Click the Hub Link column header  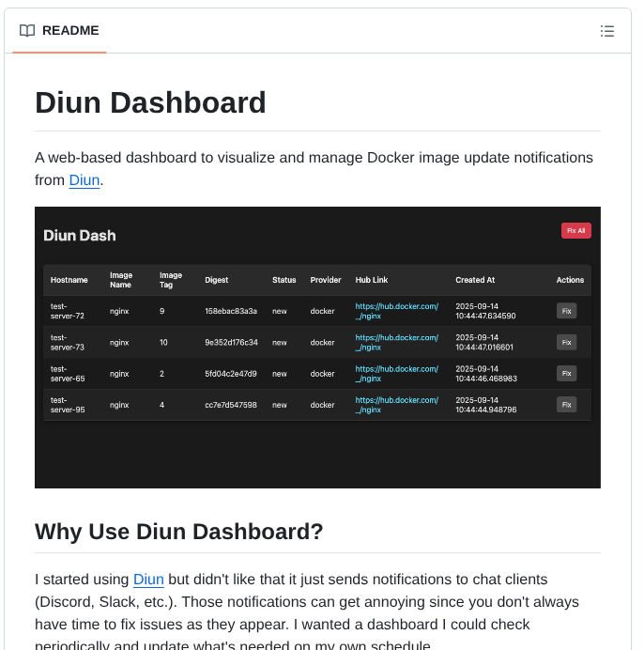pyautogui.click(x=372, y=280)
